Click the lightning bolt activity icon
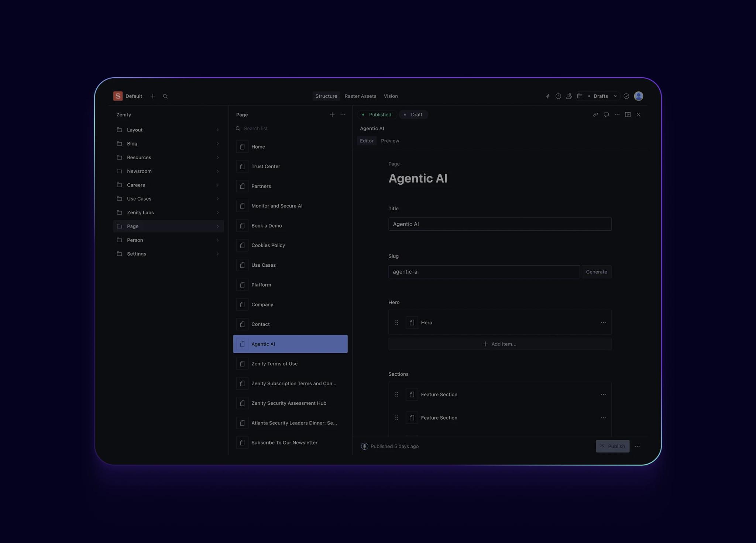Viewport: 756px width, 543px height. (x=548, y=96)
